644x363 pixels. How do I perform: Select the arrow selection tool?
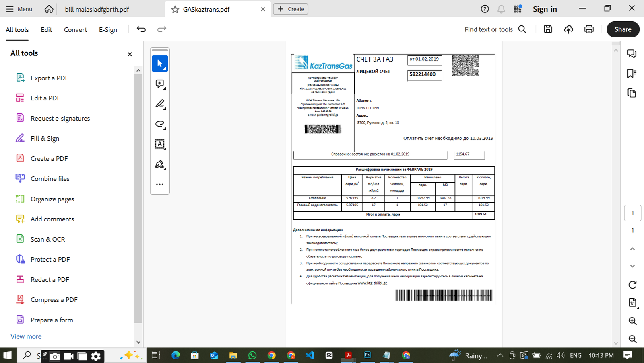tap(160, 64)
